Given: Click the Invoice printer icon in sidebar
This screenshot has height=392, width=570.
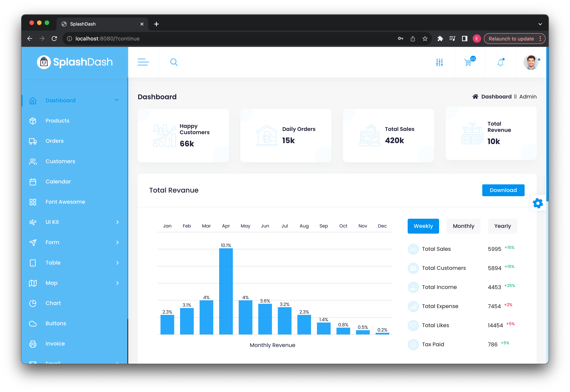Looking at the screenshot, I should click(33, 344).
